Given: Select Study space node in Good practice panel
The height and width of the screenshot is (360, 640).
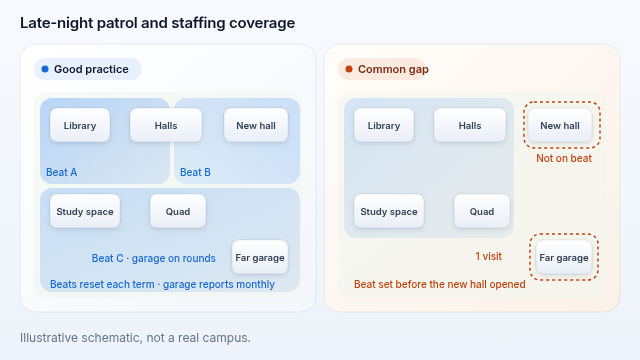Looking at the screenshot, I should [x=85, y=211].
